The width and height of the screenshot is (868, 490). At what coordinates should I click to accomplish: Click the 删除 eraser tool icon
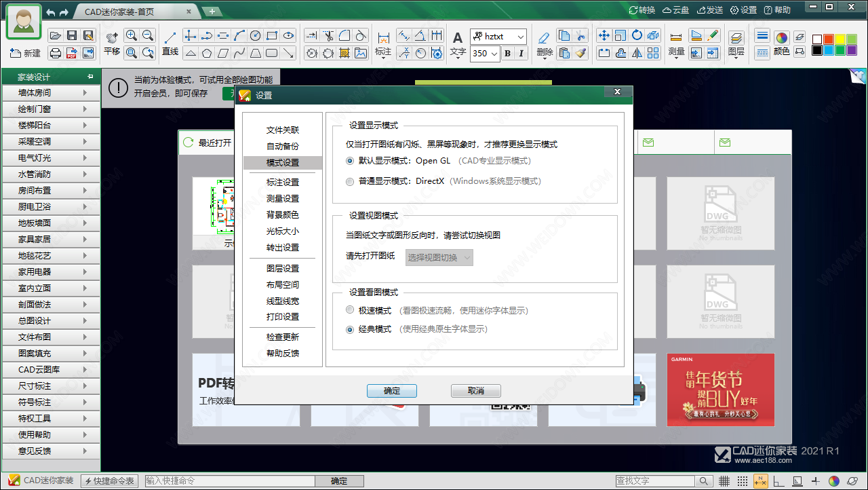coord(544,37)
